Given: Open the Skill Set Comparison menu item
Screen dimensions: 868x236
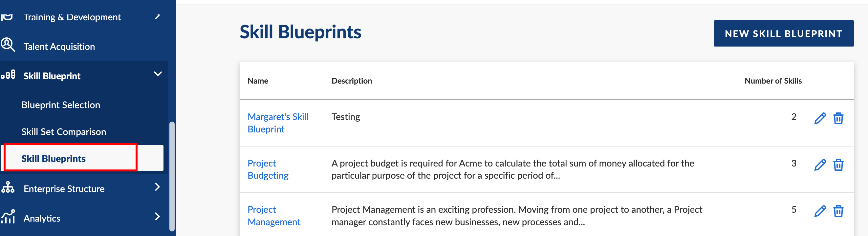Looking at the screenshot, I should point(64,132).
